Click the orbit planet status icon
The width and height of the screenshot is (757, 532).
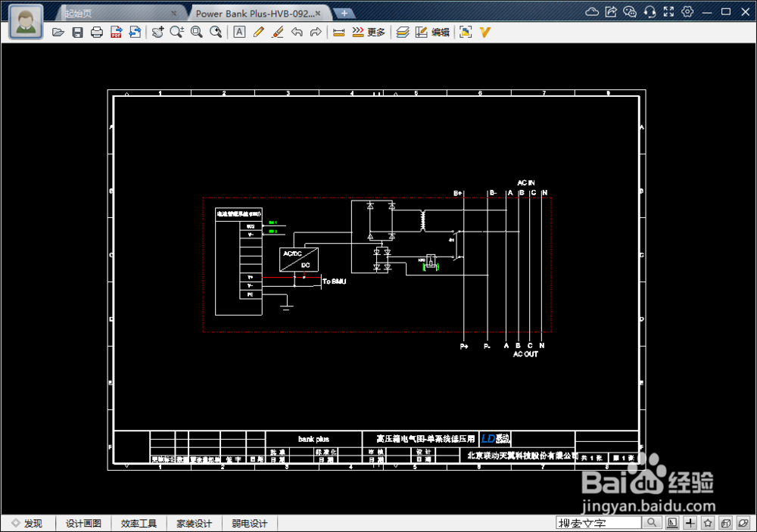click(743, 523)
